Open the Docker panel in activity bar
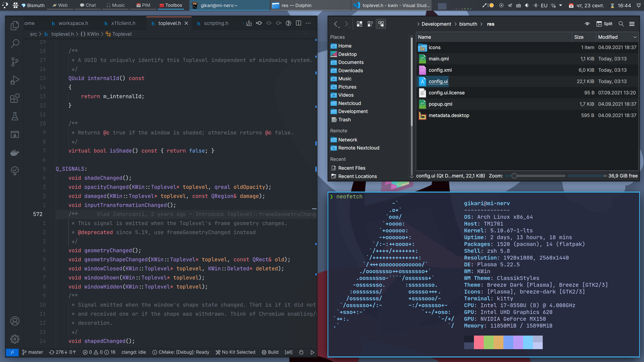644x362 pixels. click(x=15, y=153)
